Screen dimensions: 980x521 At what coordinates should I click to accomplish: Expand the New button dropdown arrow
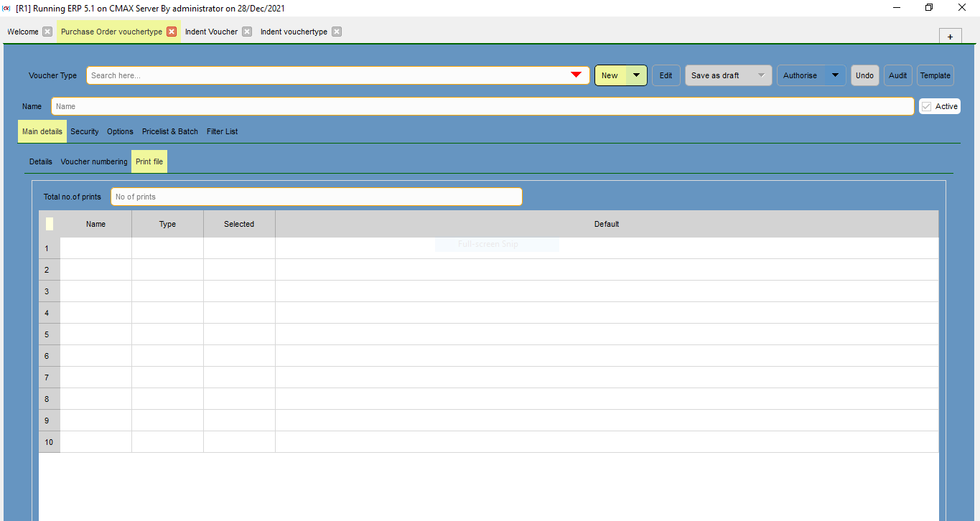point(637,75)
